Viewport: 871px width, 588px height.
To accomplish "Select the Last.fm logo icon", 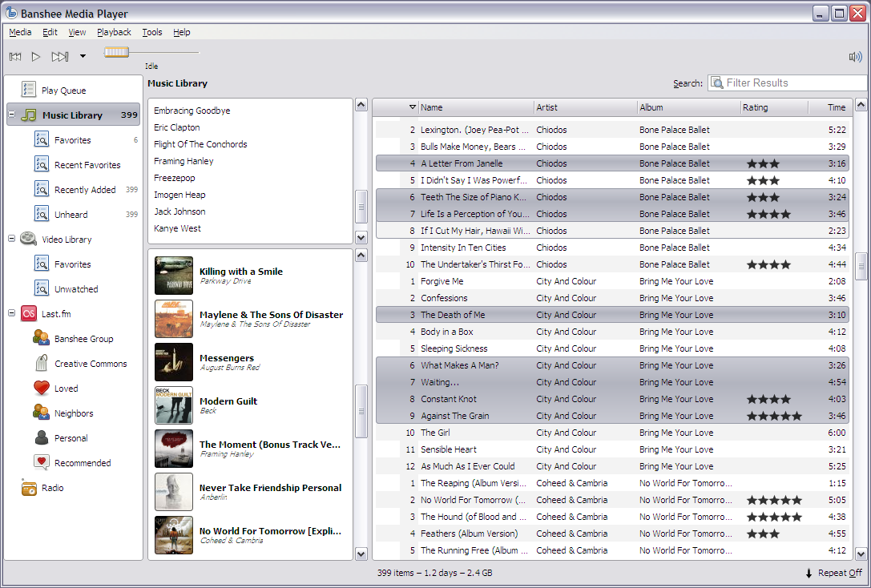I will point(28,314).
